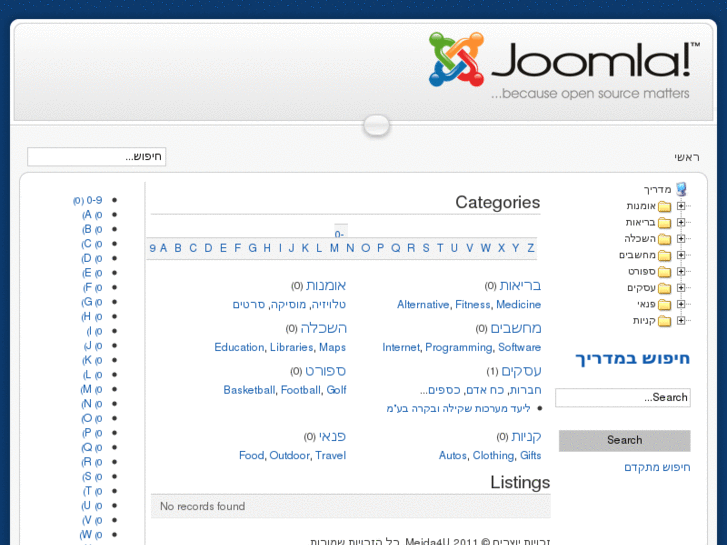Open the Software subcategory link
The height and width of the screenshot is (545, 727).
point(519,347)
